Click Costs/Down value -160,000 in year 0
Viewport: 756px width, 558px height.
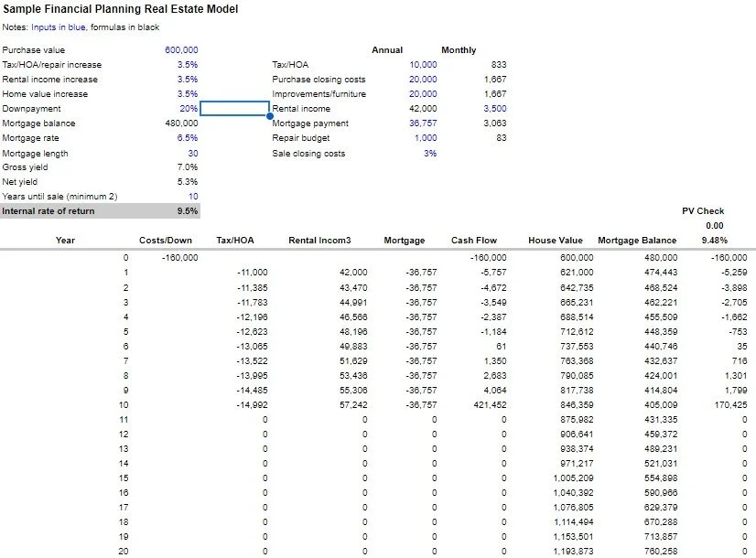179,258
